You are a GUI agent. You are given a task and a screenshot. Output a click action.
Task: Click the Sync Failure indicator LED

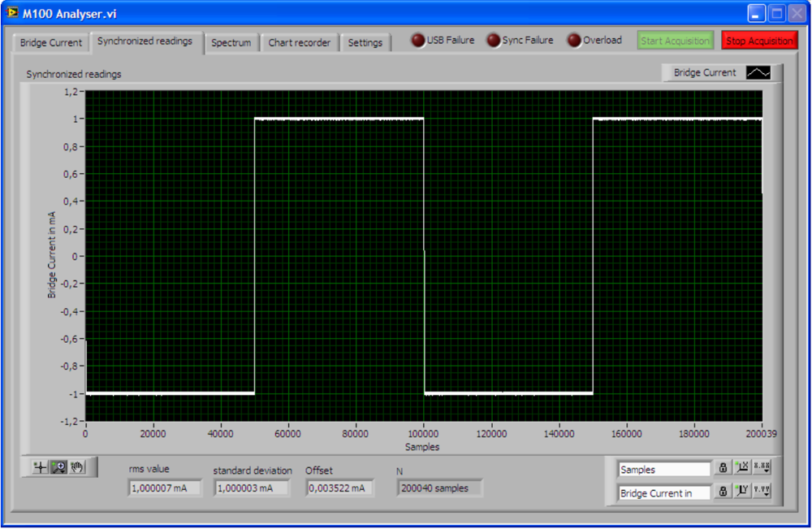494,41
